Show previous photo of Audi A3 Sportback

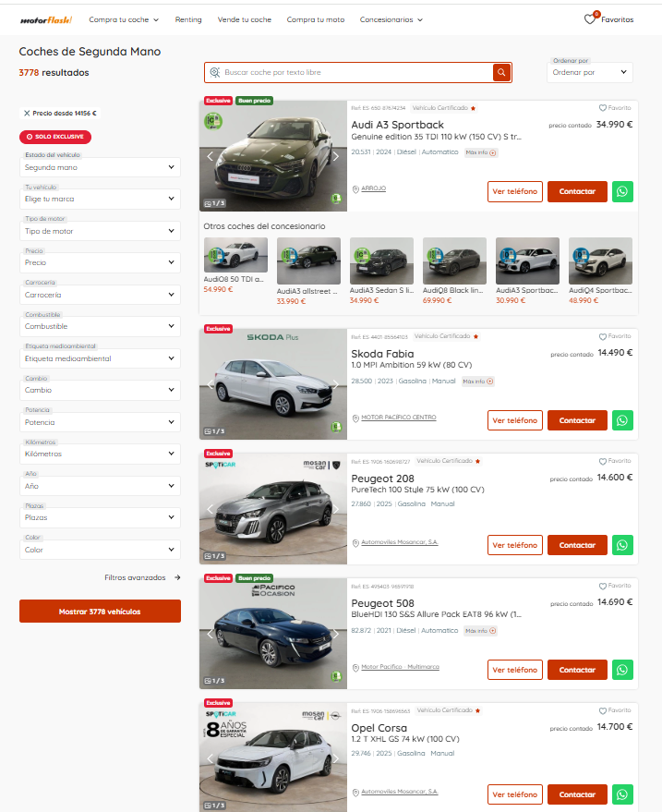[211, 156]
